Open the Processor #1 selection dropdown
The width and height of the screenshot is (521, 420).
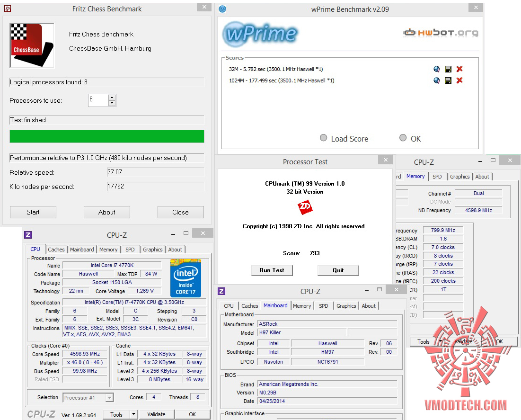109,397
